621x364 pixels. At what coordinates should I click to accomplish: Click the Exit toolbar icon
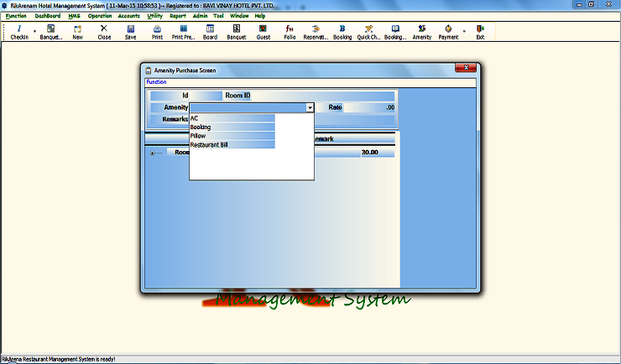pos(480,32)
